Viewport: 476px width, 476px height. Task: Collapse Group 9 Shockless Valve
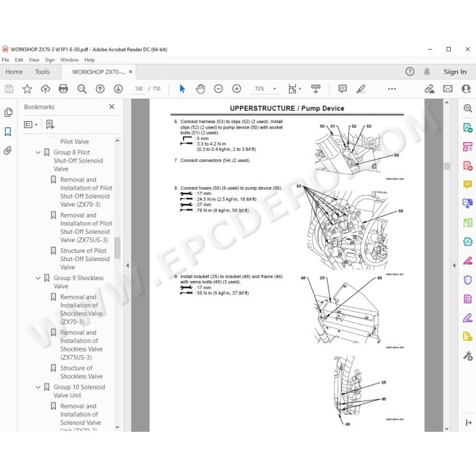point(38,278)
